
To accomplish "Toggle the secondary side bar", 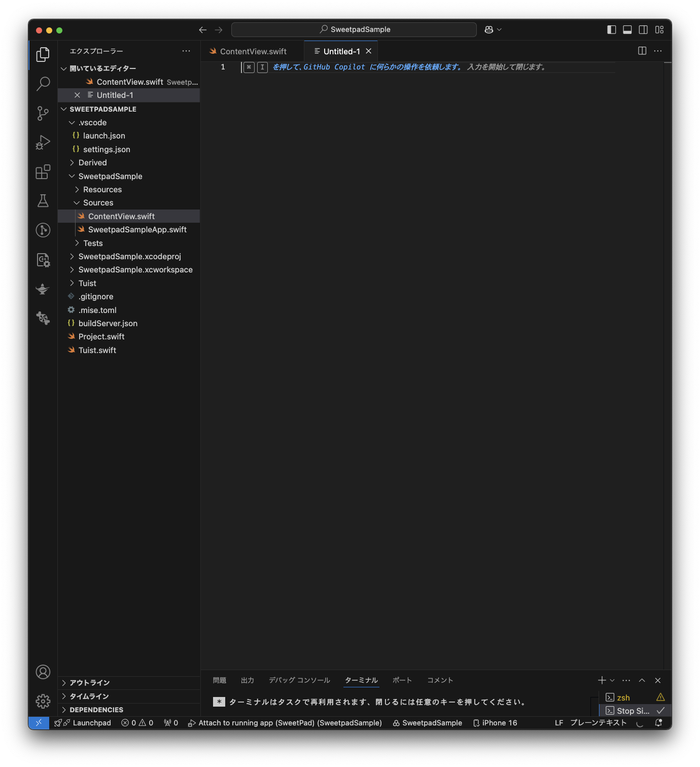I will [x=643, y=29].
